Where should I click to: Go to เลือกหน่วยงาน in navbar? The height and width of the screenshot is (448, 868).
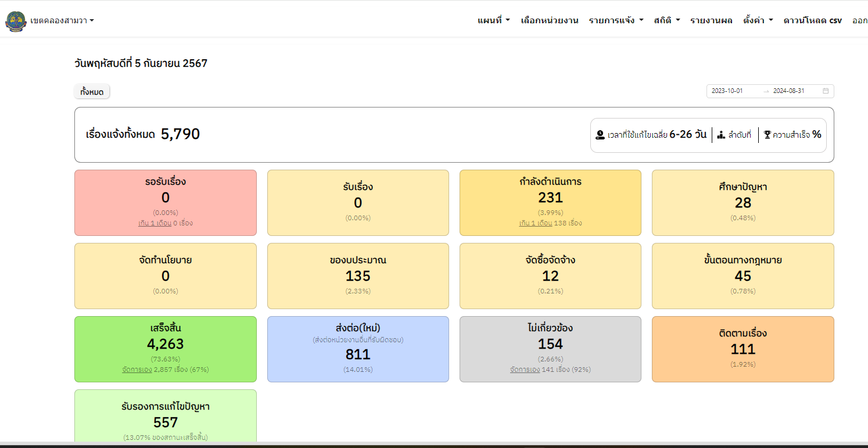[x=549, y=20]
